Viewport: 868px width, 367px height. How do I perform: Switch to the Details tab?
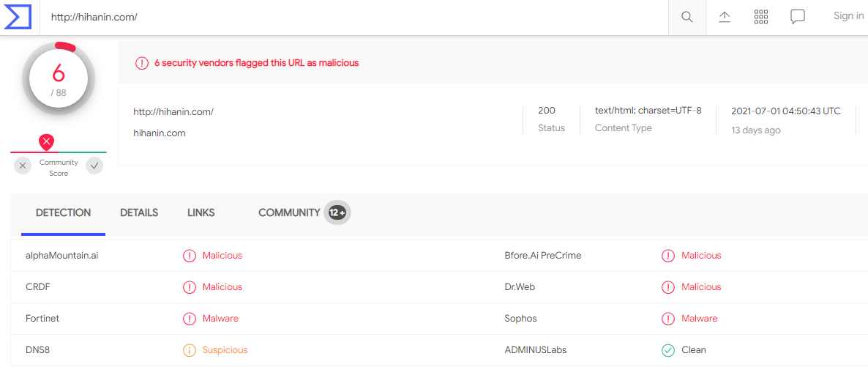click(139, 212)
